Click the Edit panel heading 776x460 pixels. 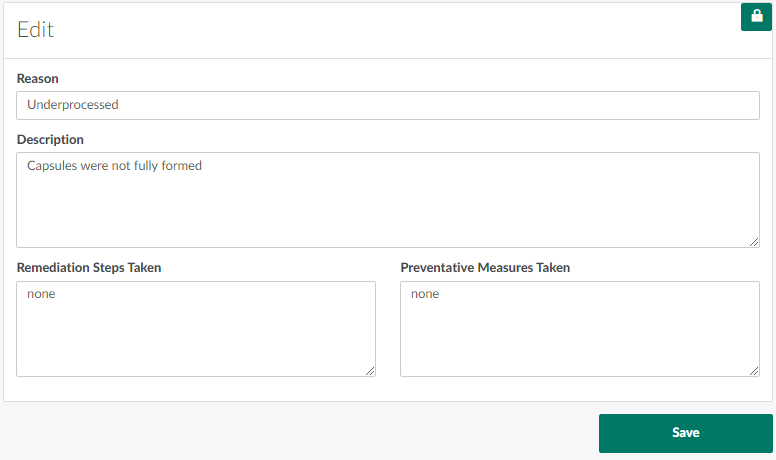click(x=36, y=30)
